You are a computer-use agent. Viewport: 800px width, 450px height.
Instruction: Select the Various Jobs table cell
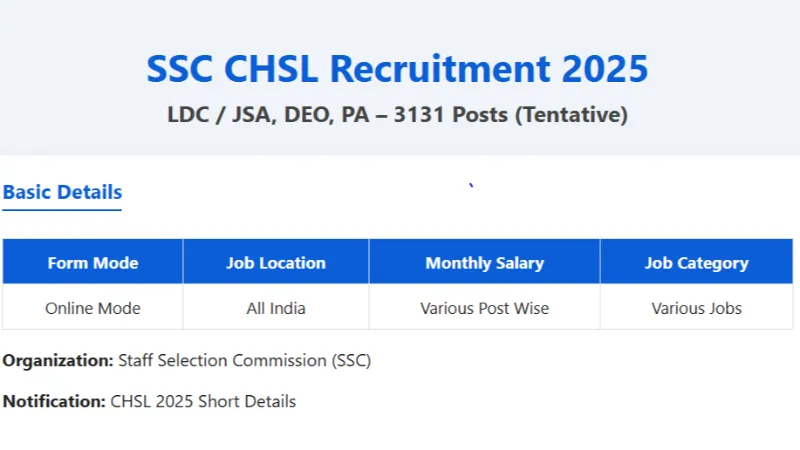(x=696, y=308)
